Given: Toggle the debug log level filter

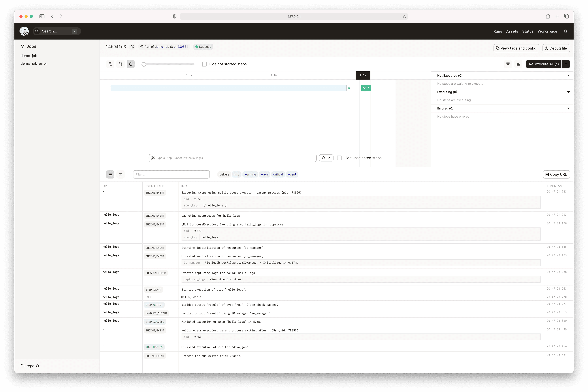Looking at the screenshot, I should pos(224,174).
